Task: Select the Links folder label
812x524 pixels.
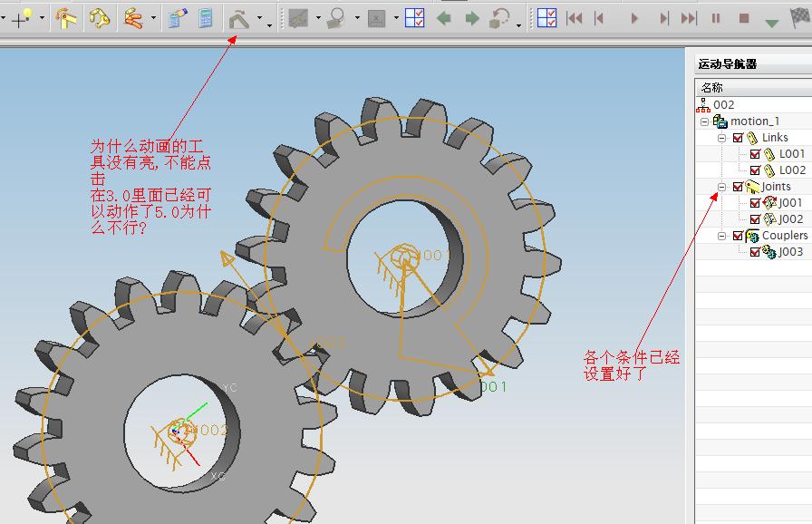Action: pos(775,138)
